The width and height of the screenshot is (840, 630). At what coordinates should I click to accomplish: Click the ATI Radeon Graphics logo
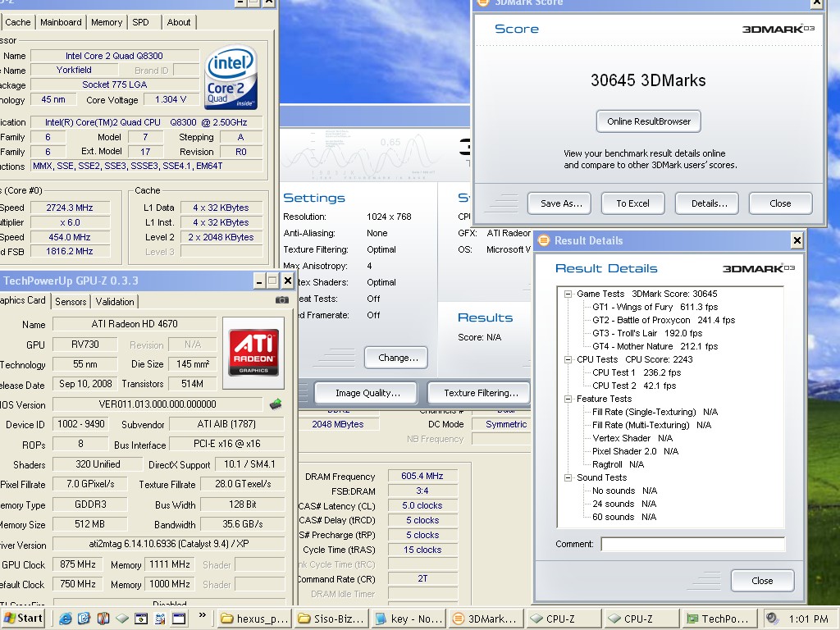pos(253,352)
